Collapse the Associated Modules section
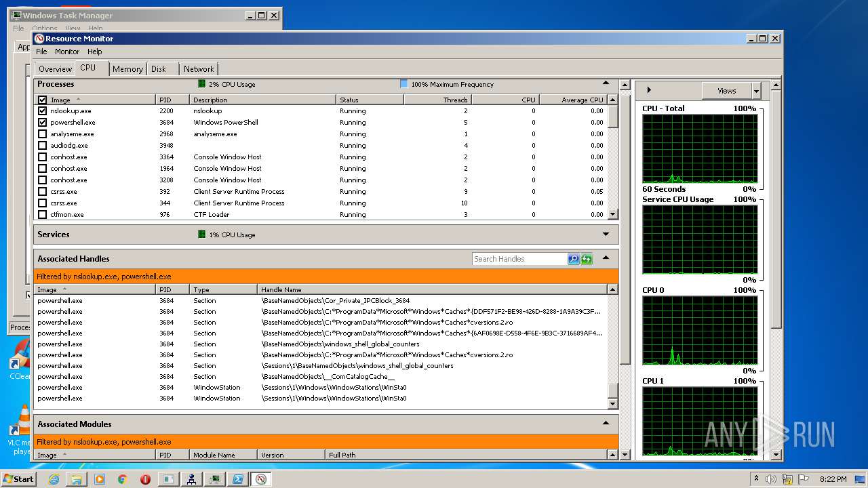 click(606, 424)
